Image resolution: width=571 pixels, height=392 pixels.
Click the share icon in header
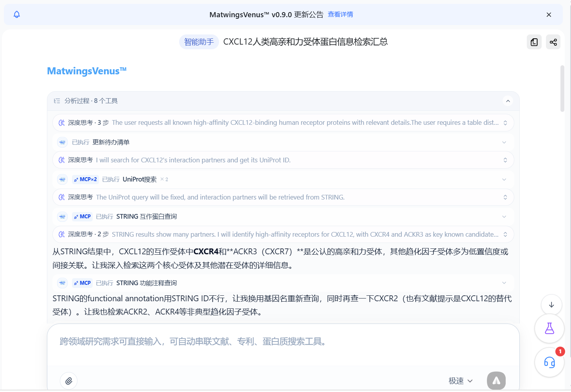(553, 42)
